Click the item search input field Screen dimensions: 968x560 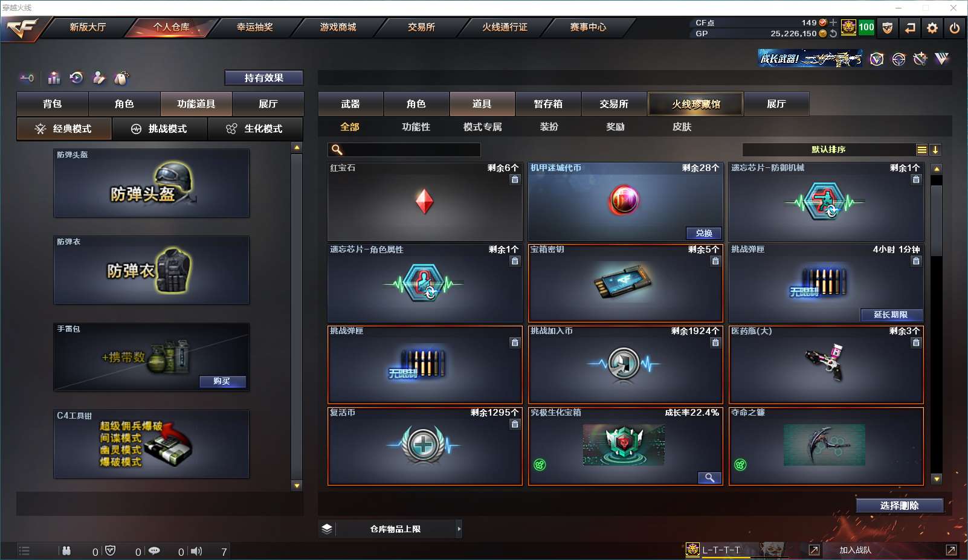404,150
